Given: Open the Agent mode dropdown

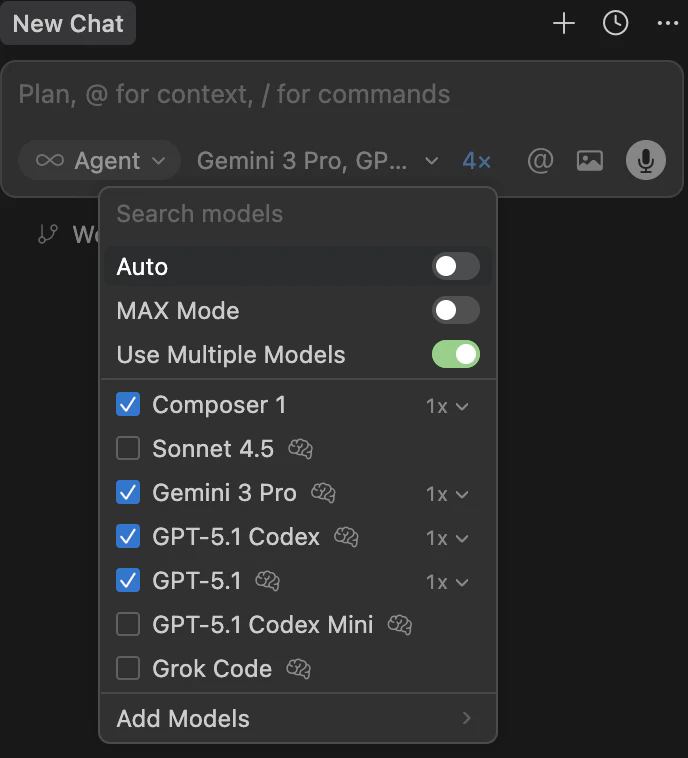Looking at the screenshot, I should (x=100, y=160).
